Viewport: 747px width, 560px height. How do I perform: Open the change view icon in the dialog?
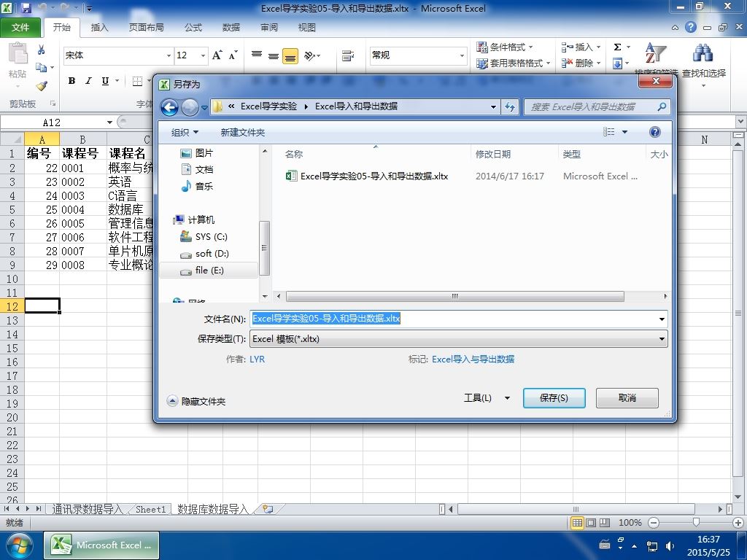tap(609, 132)
